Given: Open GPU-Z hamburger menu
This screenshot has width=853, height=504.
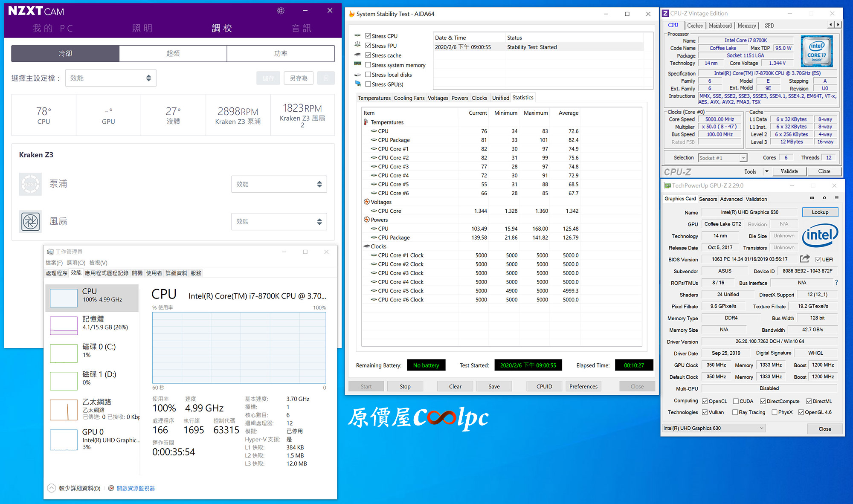Looking at the screenshot, I should [836, 198].
